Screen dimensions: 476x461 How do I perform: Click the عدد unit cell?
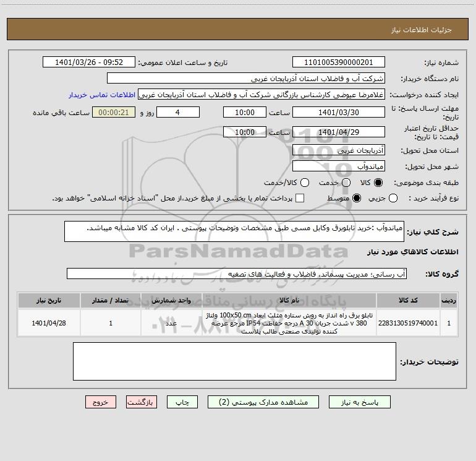pos(171,323)
